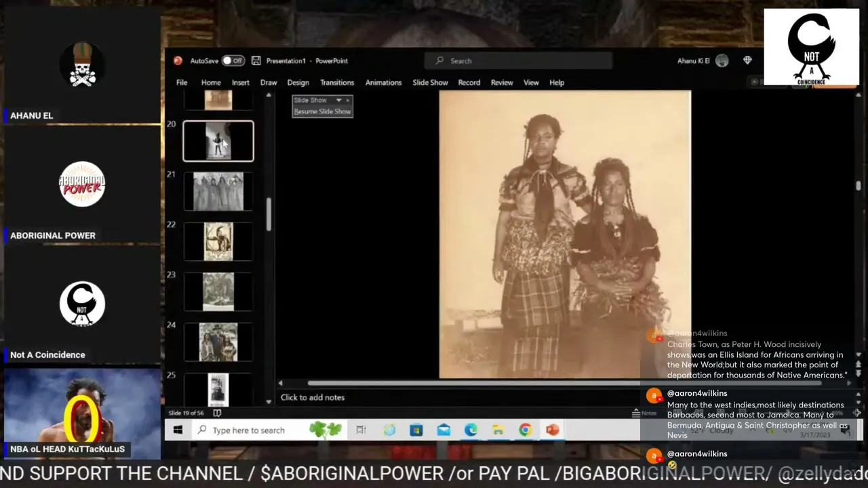Click the Aboriginal Power logo avatar
Image resolution: width=868 pixels, height=488 pixels.
point(82,184)
